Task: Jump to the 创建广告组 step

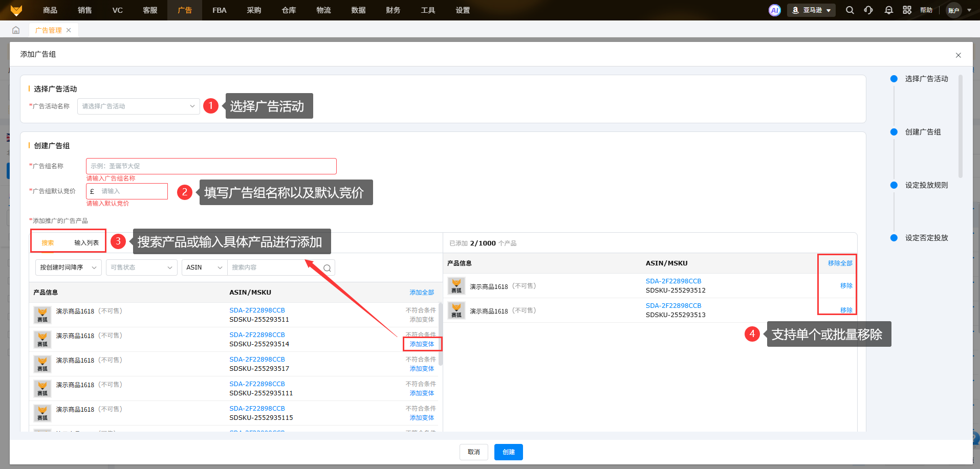Action: 923,132
